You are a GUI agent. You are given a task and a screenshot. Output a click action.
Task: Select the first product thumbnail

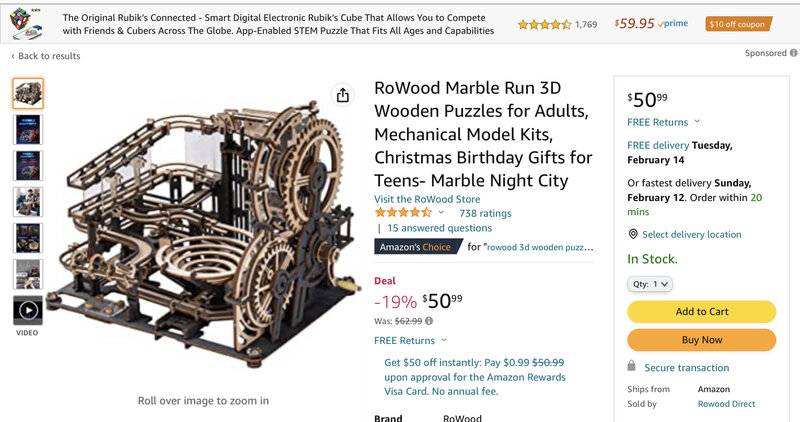click(28, 94)
